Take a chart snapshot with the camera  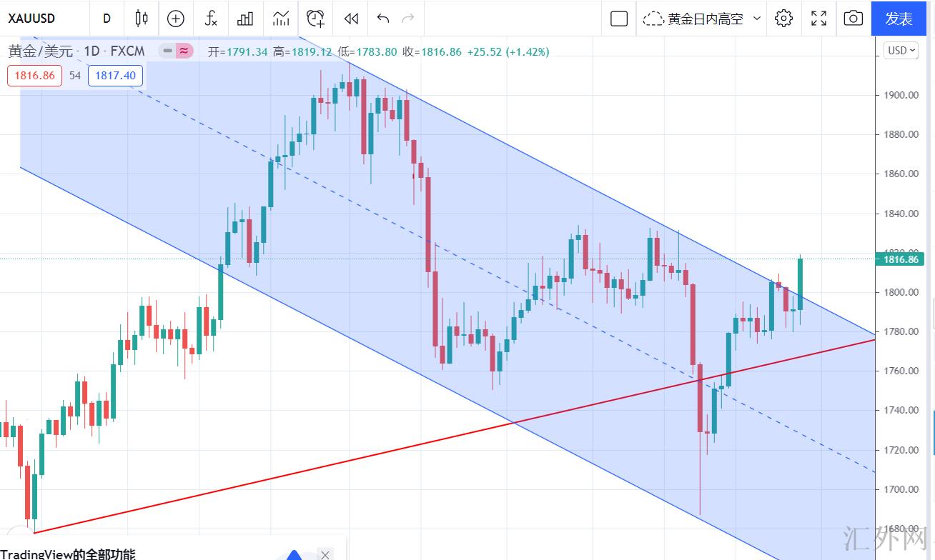point(853,19)
